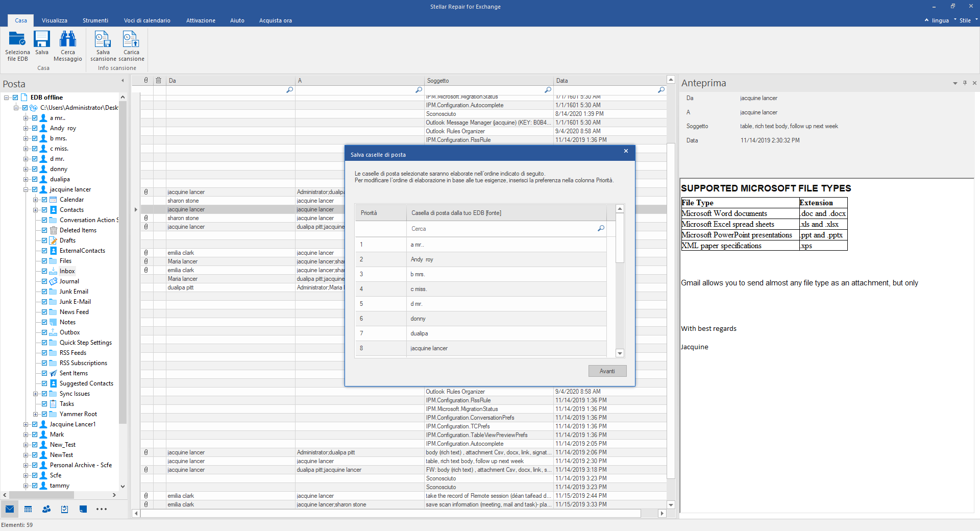980x531 pixels.
Task: Click search magnifier in Da column filter
Action: [289, 90]
